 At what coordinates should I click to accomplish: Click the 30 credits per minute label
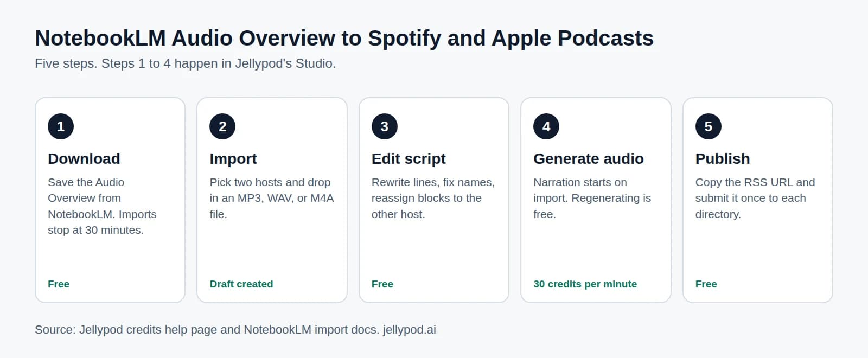[x=585, y=284]
